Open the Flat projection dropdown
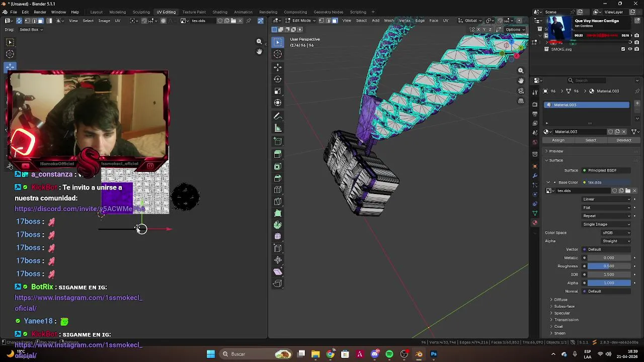The width and height of the screenshot is (644, 362). (x=606, y=208)
